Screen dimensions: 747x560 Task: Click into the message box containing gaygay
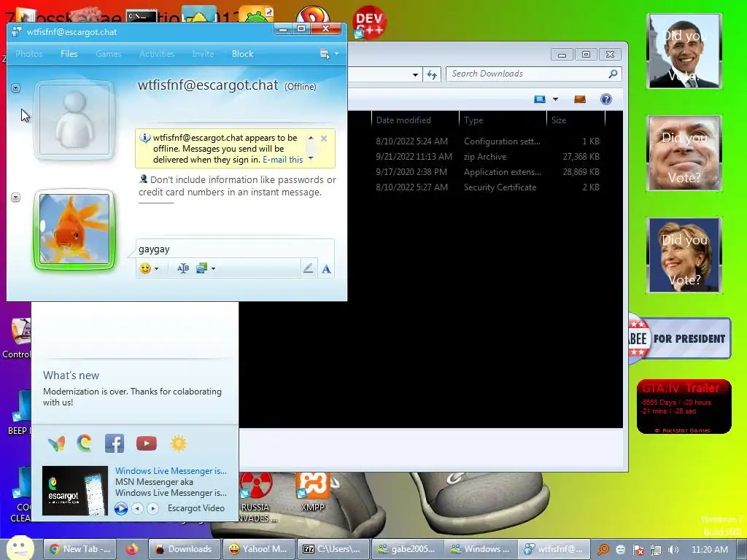(236, 249)
